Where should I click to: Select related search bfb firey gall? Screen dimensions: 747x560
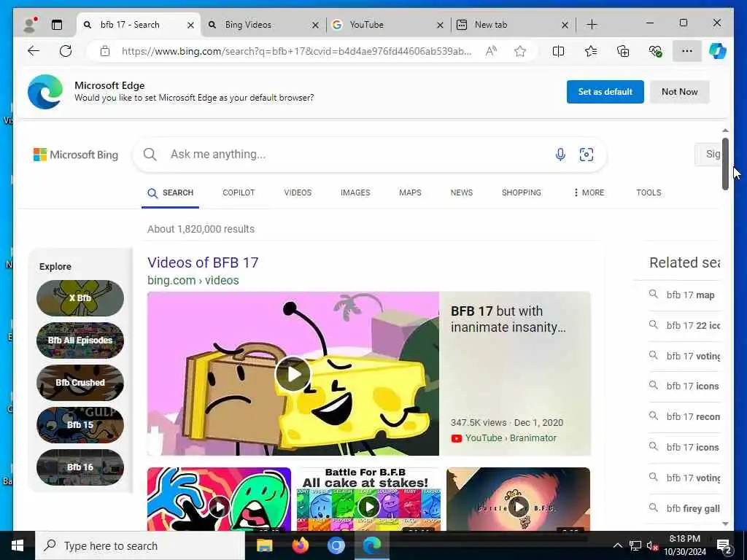point(693,508)
